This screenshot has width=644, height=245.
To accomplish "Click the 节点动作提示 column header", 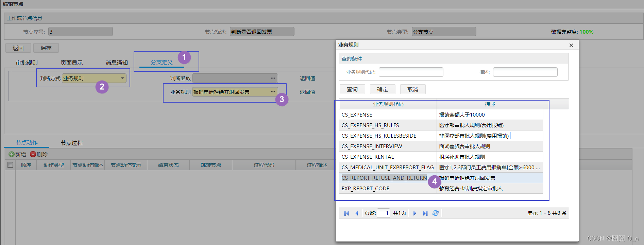I will click(126, 165).
